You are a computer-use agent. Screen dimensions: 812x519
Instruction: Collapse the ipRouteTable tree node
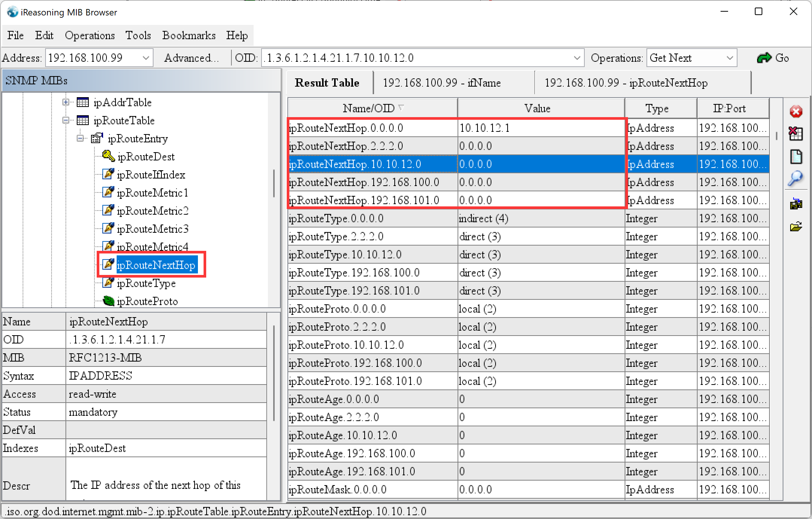pos(66,120)
